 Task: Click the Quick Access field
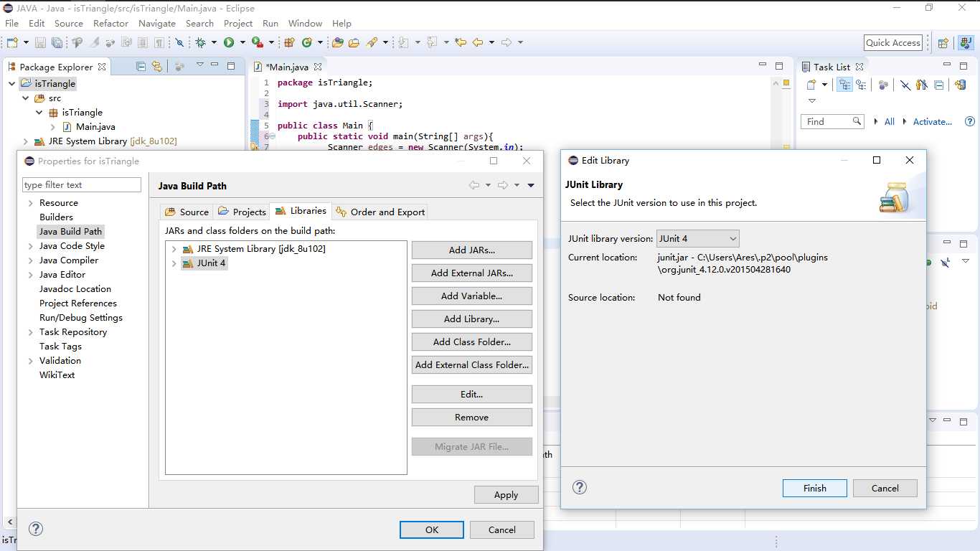892,42
